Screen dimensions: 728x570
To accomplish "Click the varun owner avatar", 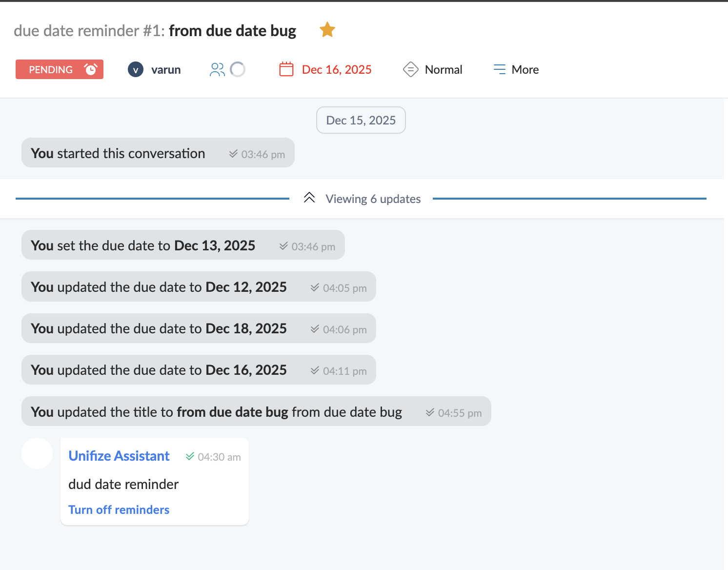I will [136, 70].
